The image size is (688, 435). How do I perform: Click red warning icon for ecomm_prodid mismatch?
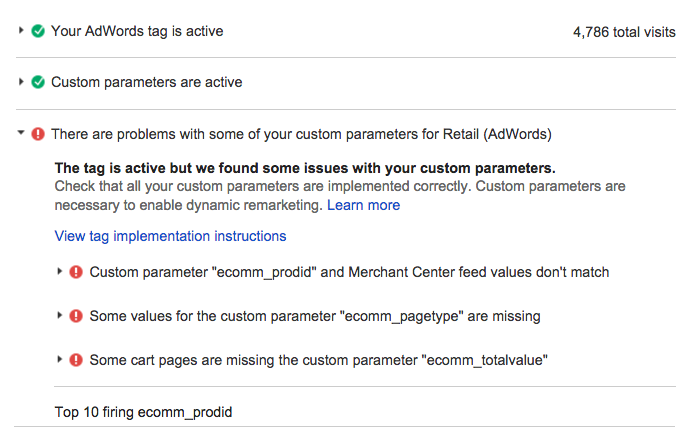[76, 272]
